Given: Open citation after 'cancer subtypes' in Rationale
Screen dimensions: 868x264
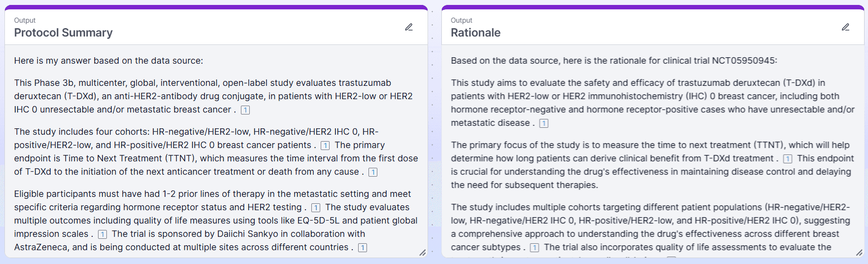Looking at the screenshot, I should pos(534,248).
